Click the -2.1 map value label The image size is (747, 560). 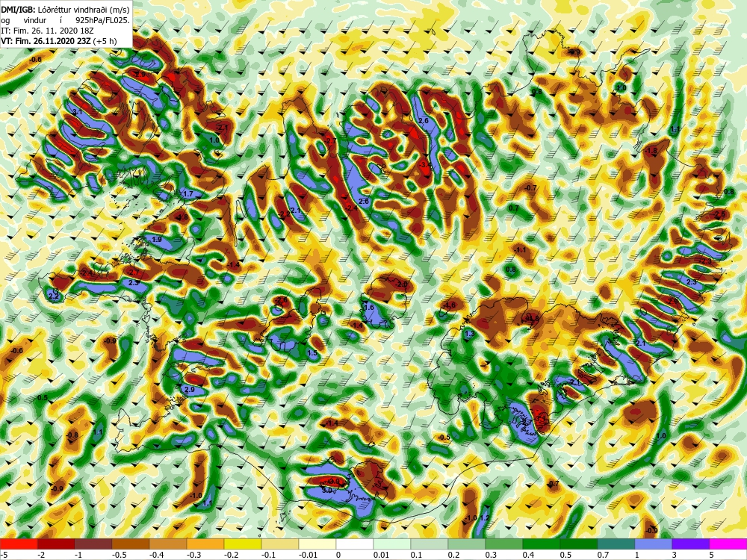click(x=222, y=128)
